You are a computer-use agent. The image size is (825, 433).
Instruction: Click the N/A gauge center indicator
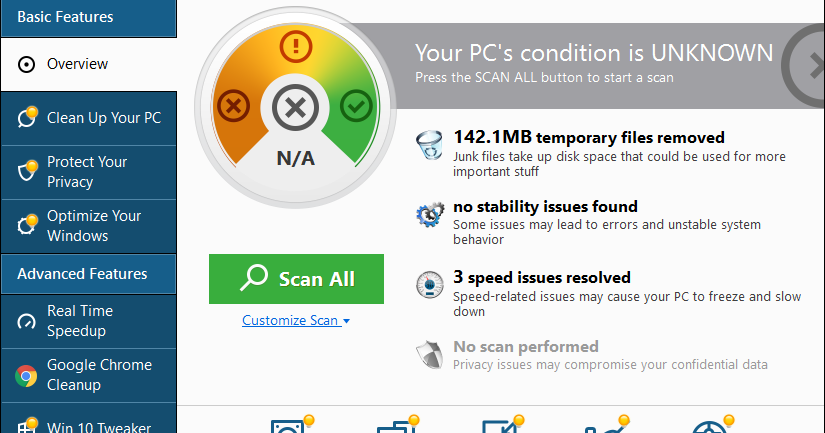pyautogui.click(x=294, y=156)
